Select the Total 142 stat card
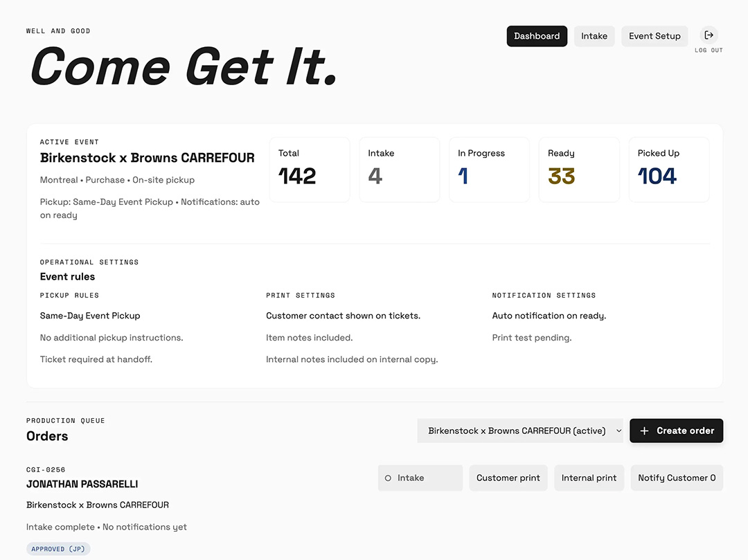 click(x=310, y=170)
